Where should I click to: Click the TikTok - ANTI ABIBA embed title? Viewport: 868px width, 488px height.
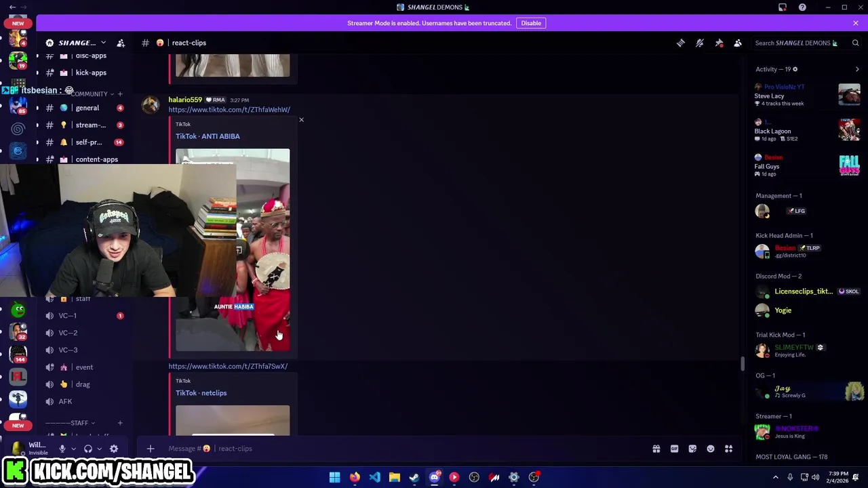(208, 136)
